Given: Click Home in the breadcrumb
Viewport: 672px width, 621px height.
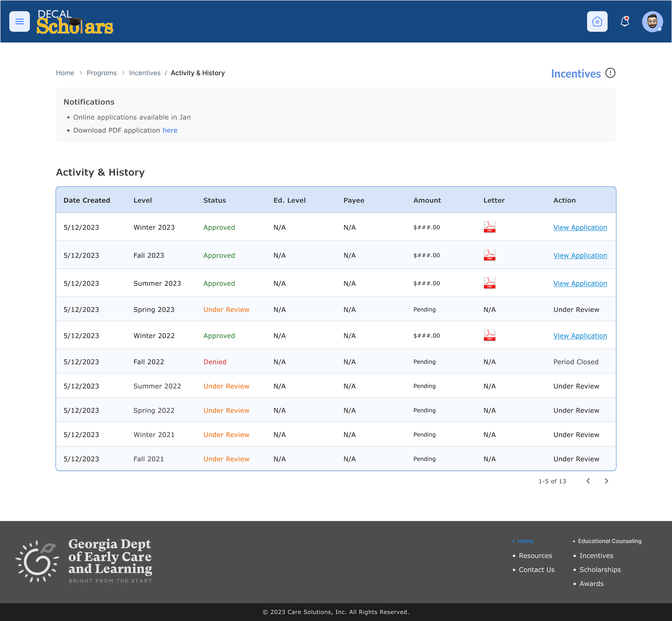Looking at the screenshot, I should (65, 73).
